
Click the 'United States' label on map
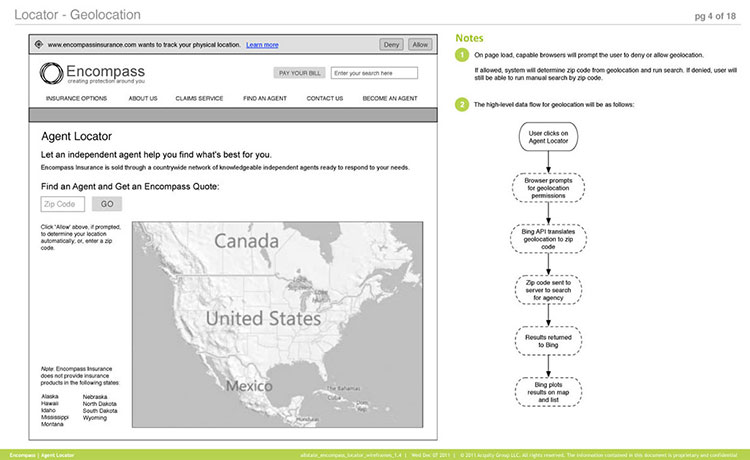pyautogui.click(x=263, y=318)
